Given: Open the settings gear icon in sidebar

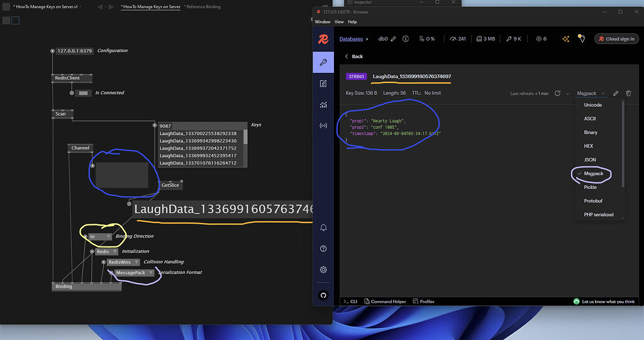Looking at the screenshot, I should pyautogui.click(x=323, y=270).
